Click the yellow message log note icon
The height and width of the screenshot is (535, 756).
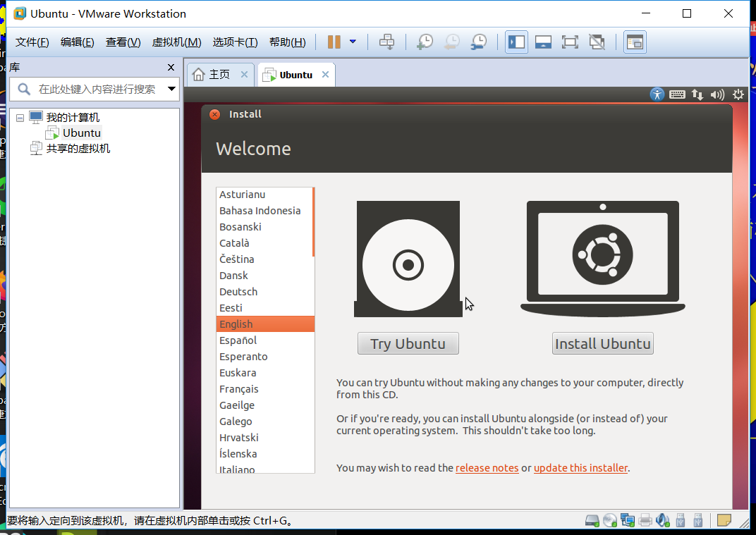tap(724, 520)
